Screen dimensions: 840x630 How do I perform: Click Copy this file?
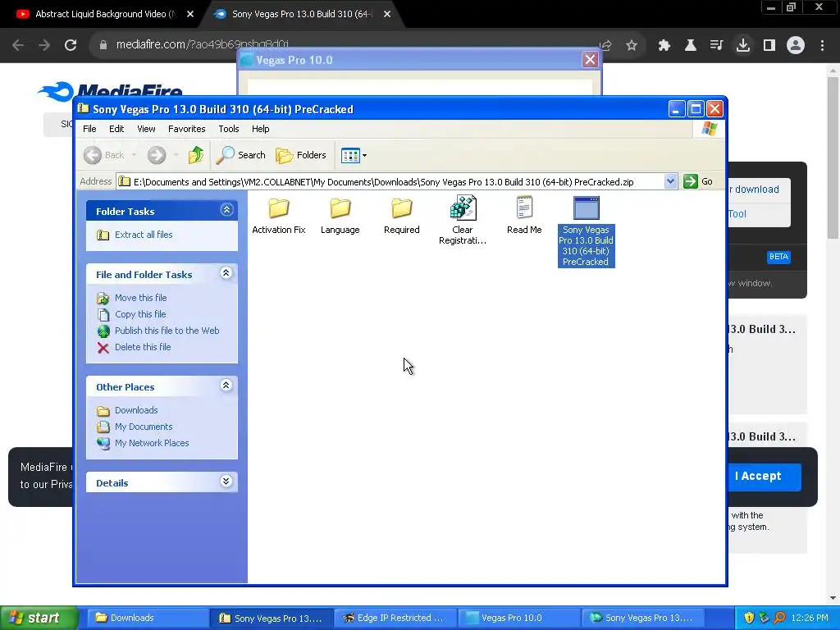131,314
